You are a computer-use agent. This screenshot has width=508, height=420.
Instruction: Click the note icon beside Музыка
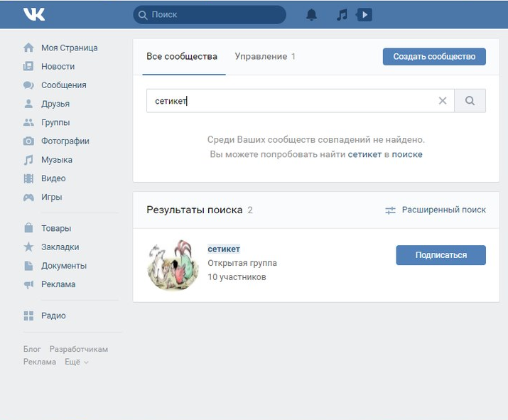point(28,160)
